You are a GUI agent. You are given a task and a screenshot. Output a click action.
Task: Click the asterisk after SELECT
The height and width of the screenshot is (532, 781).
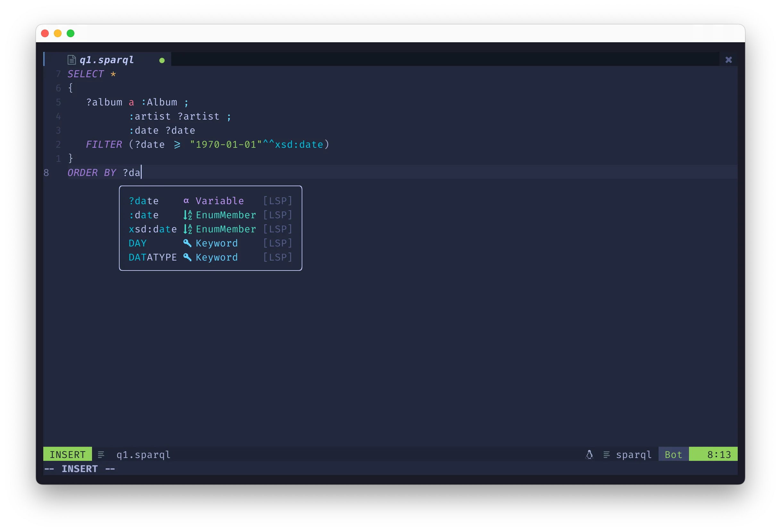pos(113,74)
